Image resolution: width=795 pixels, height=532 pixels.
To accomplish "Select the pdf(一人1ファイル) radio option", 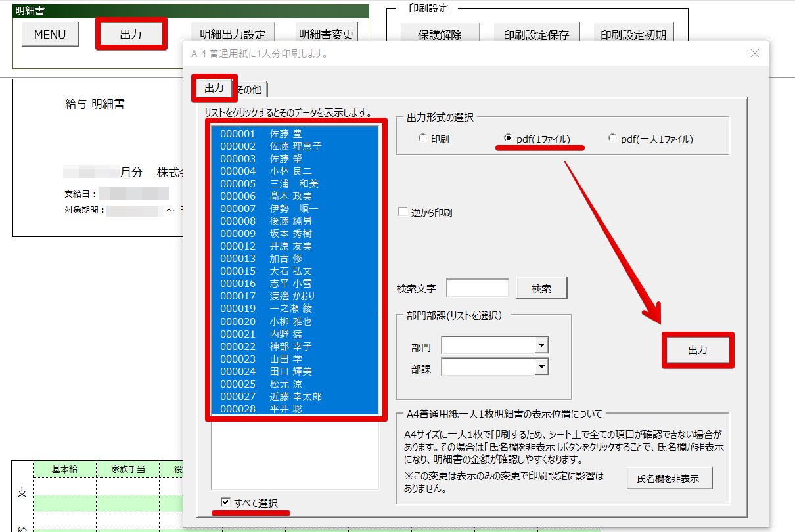I will tap(613, 139).
